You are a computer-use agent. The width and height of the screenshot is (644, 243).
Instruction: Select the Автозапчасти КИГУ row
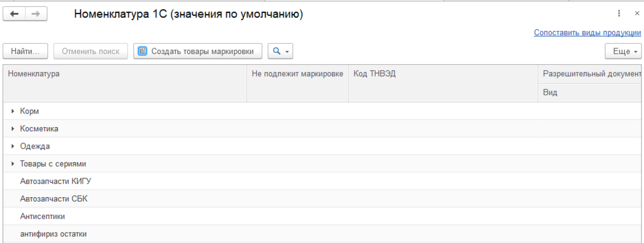coord(56,181)
